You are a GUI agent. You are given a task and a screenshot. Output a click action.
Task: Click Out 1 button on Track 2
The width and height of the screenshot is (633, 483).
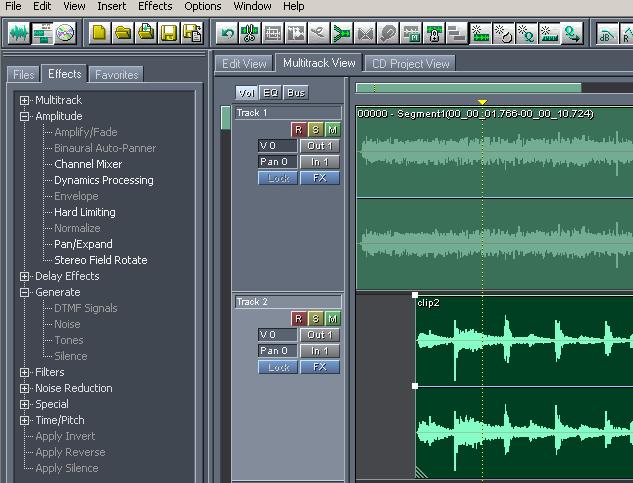point(320,335)
